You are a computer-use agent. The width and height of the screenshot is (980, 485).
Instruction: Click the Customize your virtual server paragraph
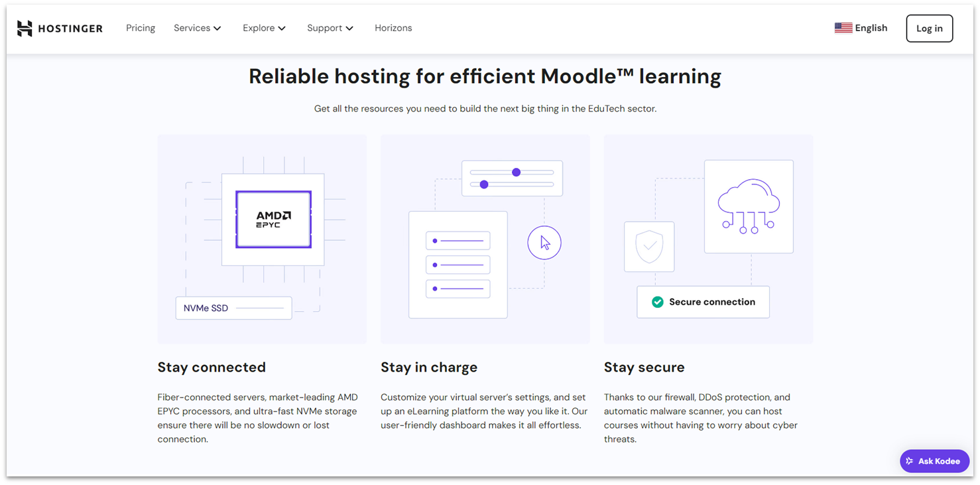[484, 411]
